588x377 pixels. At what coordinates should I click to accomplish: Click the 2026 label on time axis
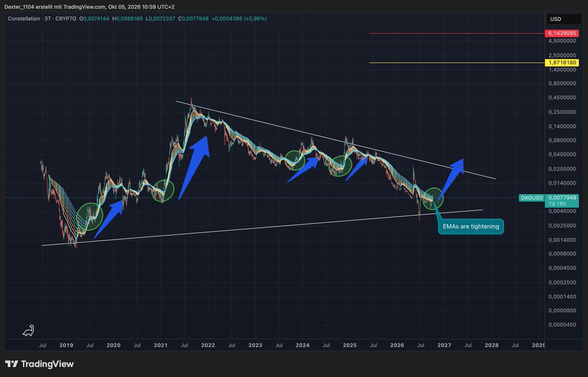397,345
